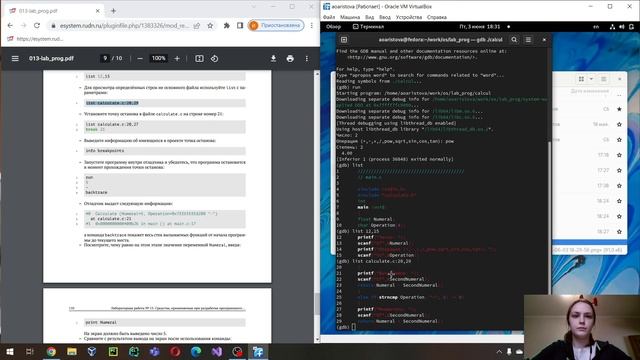Open the GNOME network indicator

coord(612,27)
